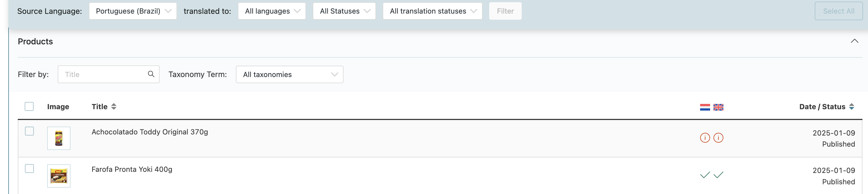The image size is (868, 194).
Task: Check the Achocolatado Toddy Original 370g row
Action: (30, 131)
